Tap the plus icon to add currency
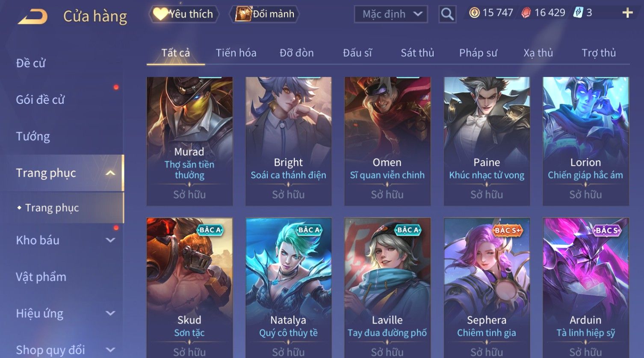 pos(627,13)
